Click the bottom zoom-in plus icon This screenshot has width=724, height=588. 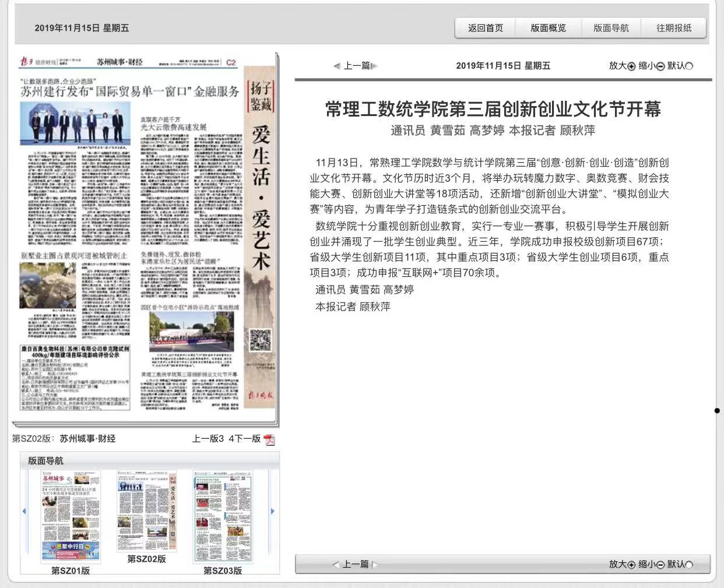631,565
